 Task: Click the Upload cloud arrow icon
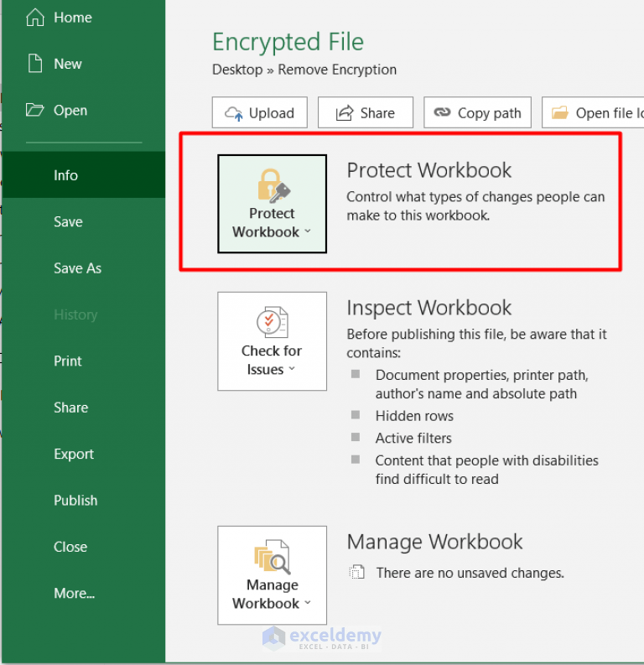[x=234, y=113]
